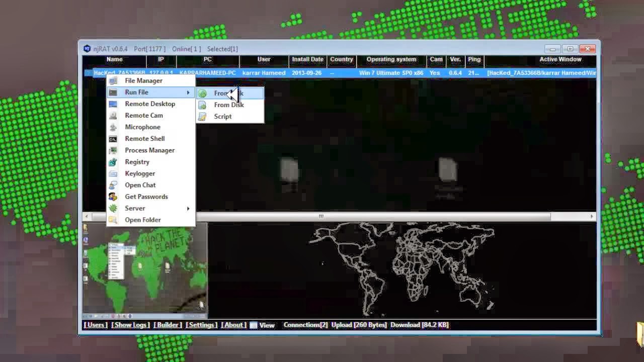Click the 'Online[ 1 ]' text in the title bar
The height and width of the screenshot is (362, 644).
click(186, 49)
